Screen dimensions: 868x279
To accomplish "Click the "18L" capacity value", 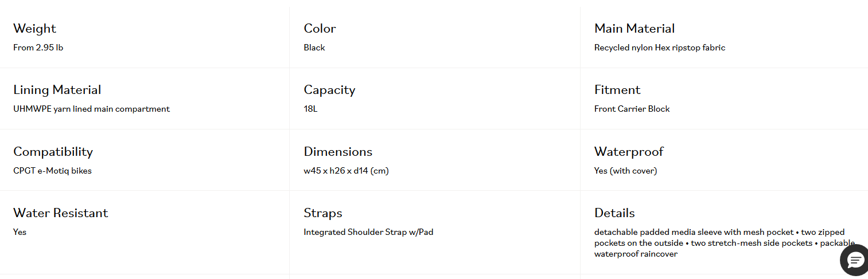I will coord(310,109).
